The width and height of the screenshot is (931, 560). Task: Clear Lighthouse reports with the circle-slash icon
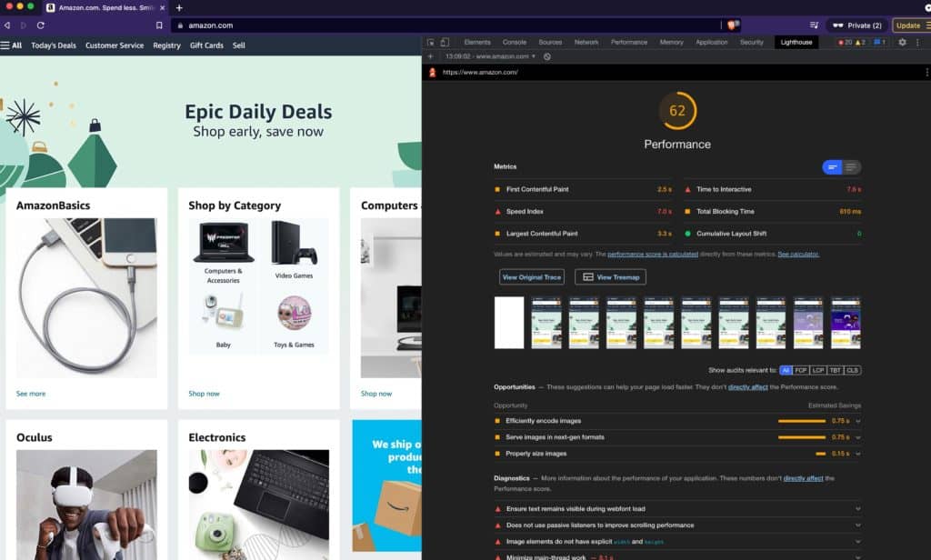546,56
